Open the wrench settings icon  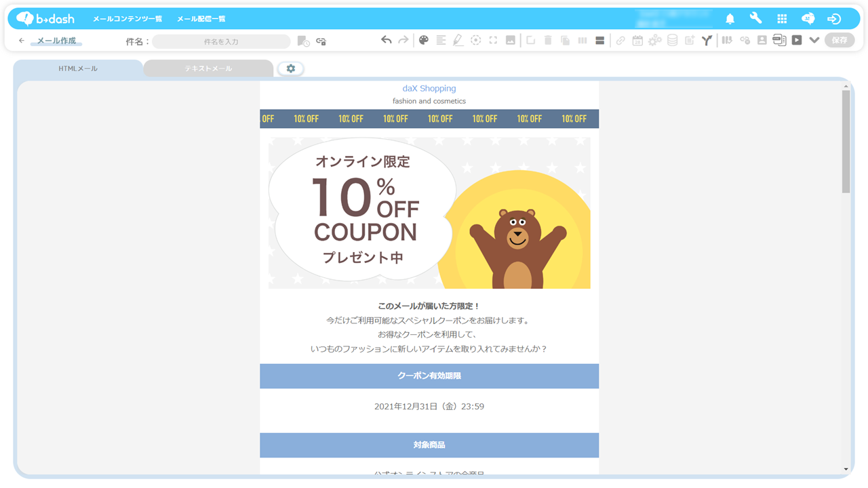click(x=755, y=18)
